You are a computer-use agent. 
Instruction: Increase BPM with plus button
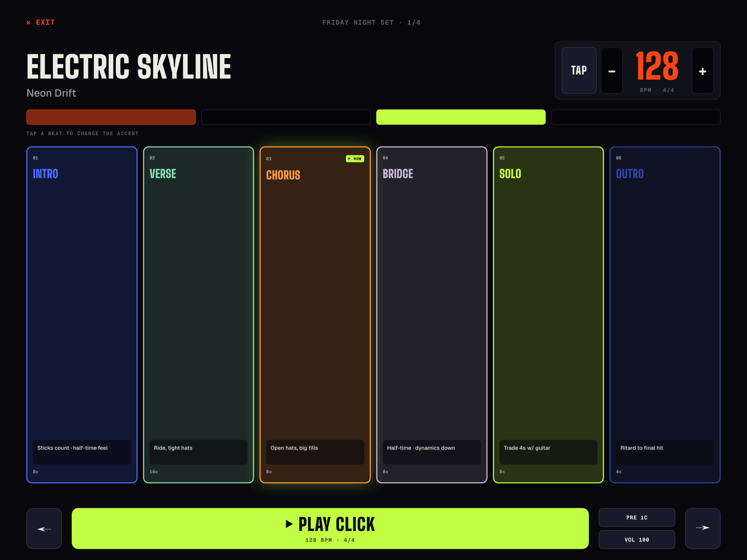(x=702, y=70)
